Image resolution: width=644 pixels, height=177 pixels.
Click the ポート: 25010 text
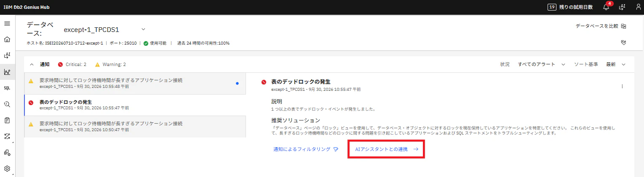pos(123,43)
